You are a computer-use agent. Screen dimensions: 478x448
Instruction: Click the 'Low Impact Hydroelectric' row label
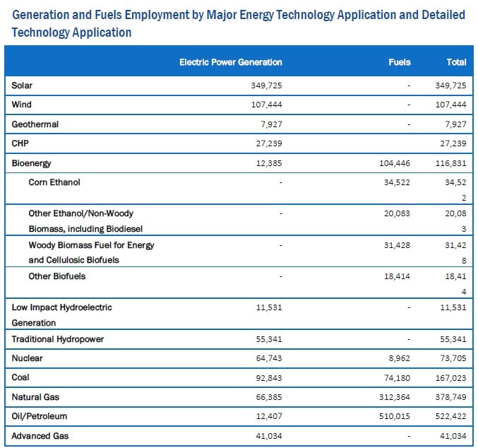pyautogui.click(x=62, y=307)
